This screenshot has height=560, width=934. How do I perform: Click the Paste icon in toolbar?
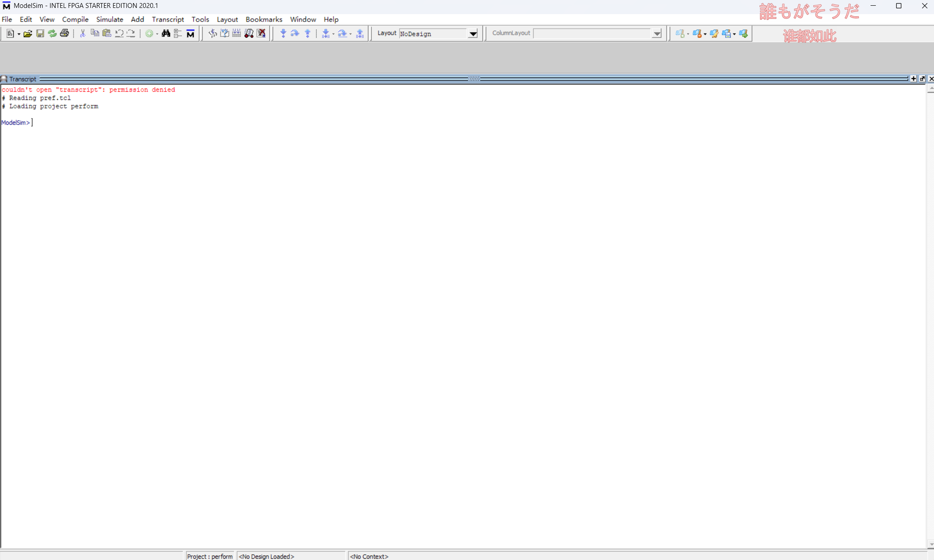(107, 33)
